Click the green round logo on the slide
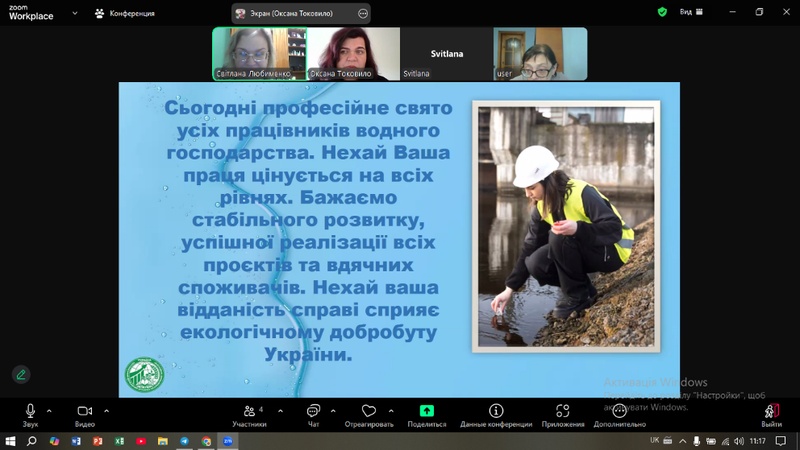This screenshot has height=450, width=800. point(145,374)
